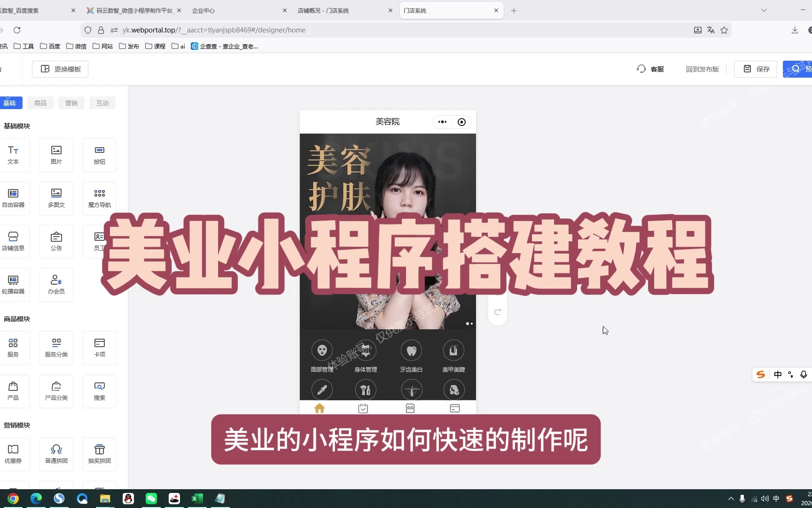This screenshot has width=812, height=508.
Task: Select the 牙齿美白 tooth icon in the preview
Action: 411,350
